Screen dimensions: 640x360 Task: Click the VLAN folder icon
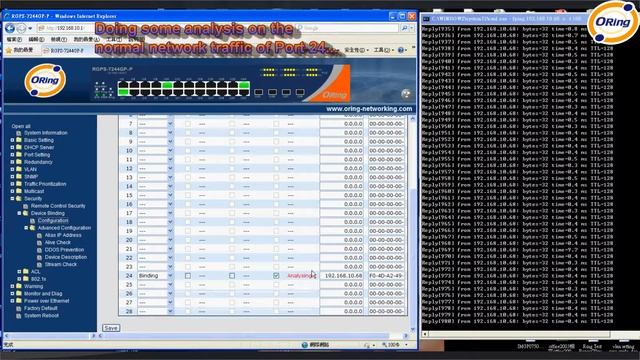click(18, 169)
